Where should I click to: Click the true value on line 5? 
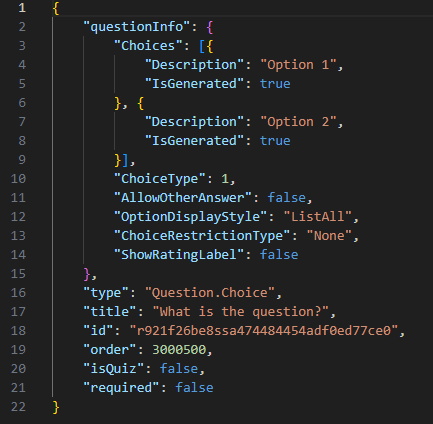[275, 84]
